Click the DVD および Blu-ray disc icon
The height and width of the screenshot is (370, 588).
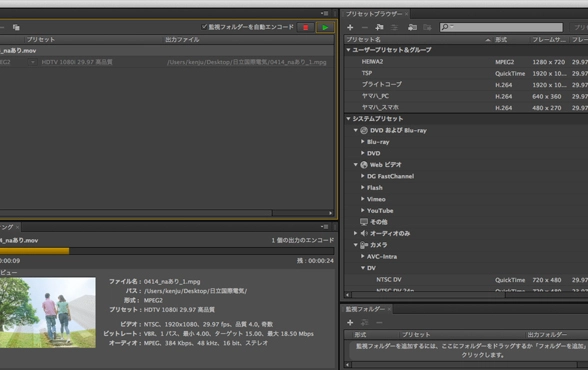click(364, 130)
